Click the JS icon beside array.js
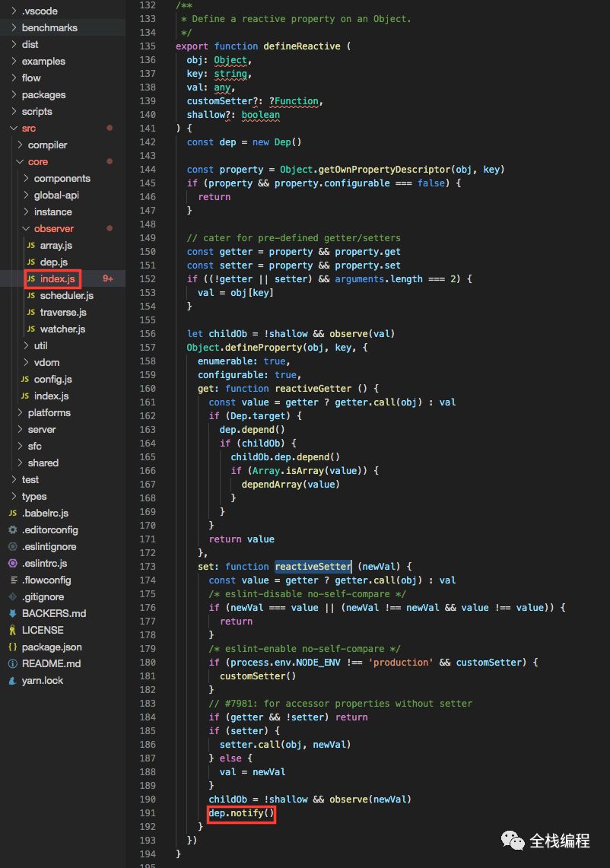Viewport: 610px width, 868px height. [x=31, y=245]
